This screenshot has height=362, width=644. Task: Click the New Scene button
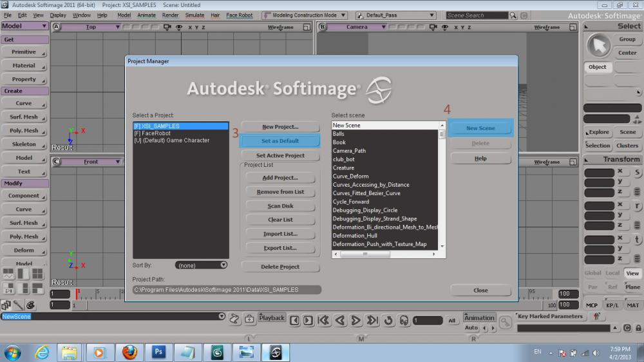coord(480,128)
